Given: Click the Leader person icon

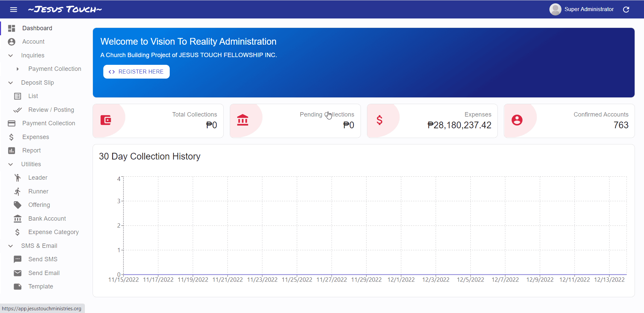Looking at the screenshot, I should coord(18,178).
